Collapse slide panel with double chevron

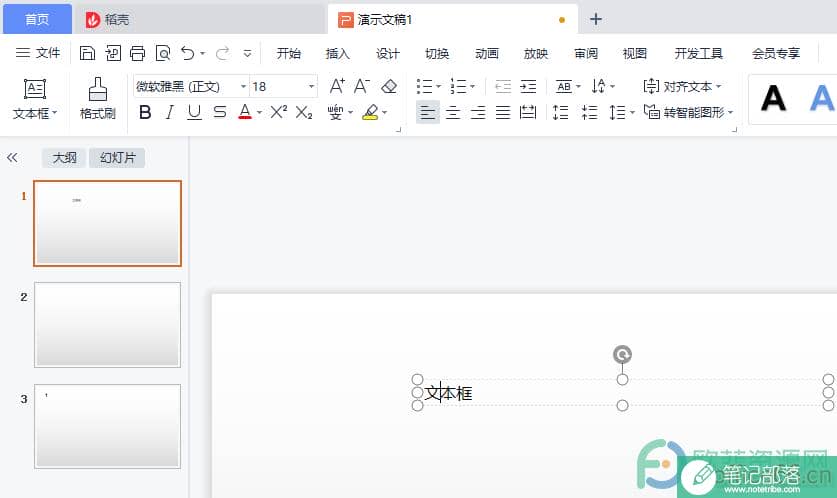(12, 157)
